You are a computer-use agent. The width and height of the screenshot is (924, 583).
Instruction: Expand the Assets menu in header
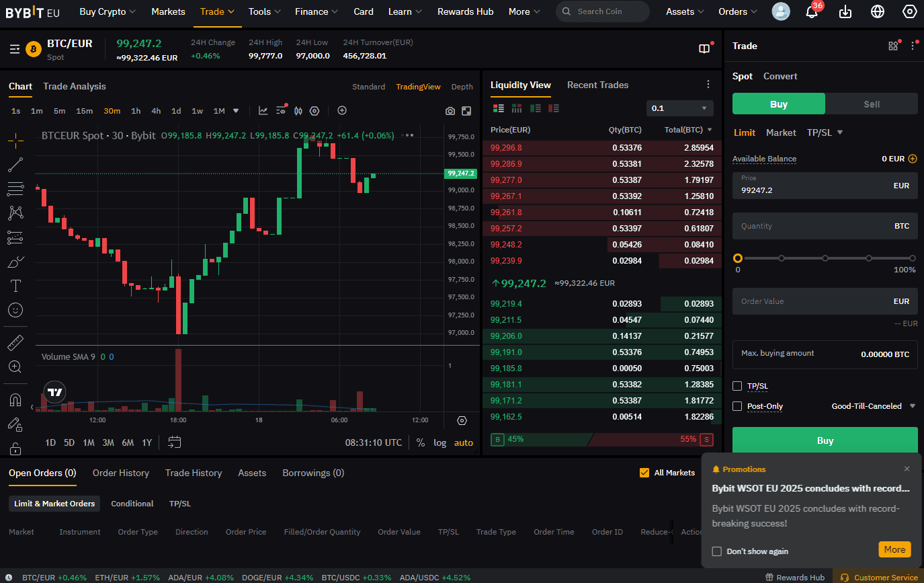click(685, 11)
